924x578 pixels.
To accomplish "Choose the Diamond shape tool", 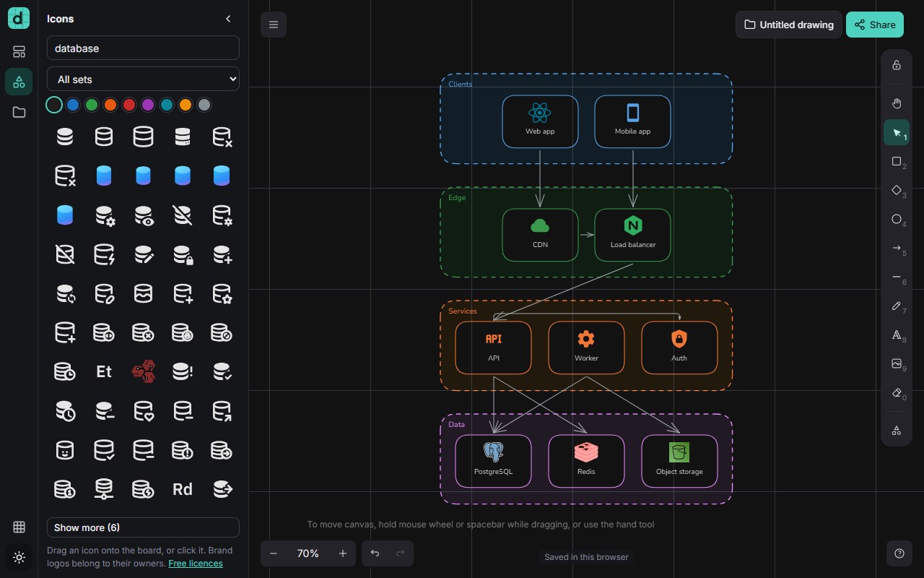I will (897, 190).
